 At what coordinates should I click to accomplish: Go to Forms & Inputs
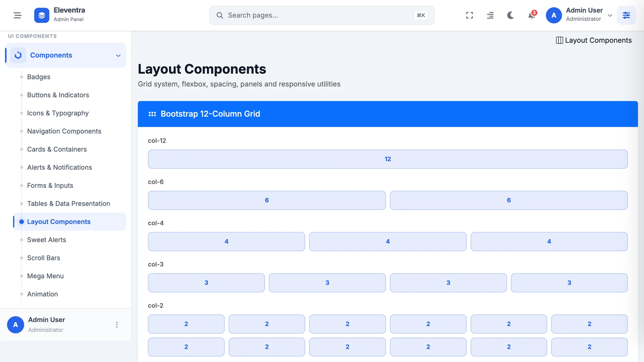tap(50, 185)
